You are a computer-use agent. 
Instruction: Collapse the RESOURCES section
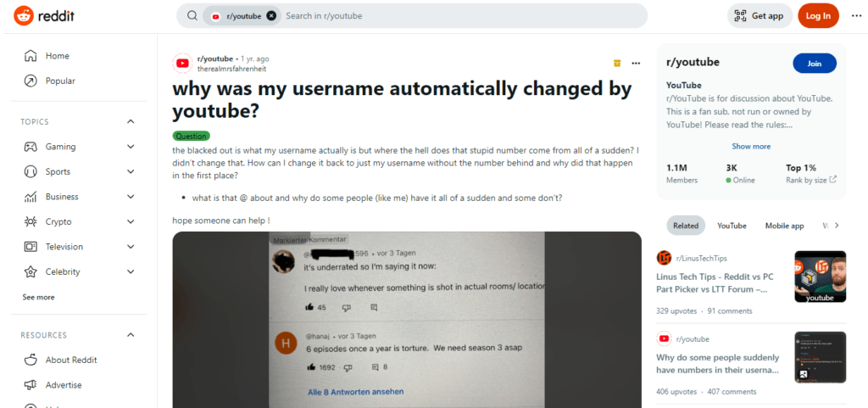(x=131, y=335)
